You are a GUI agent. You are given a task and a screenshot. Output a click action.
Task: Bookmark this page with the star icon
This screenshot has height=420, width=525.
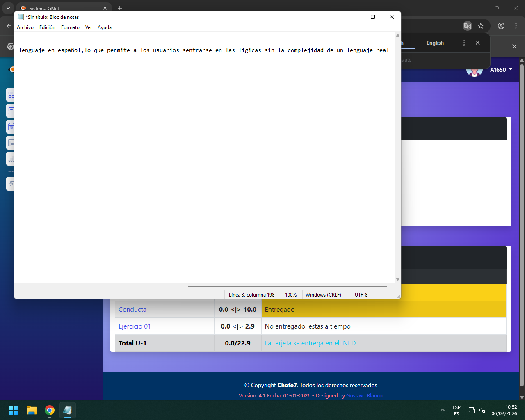coord(481,26)
